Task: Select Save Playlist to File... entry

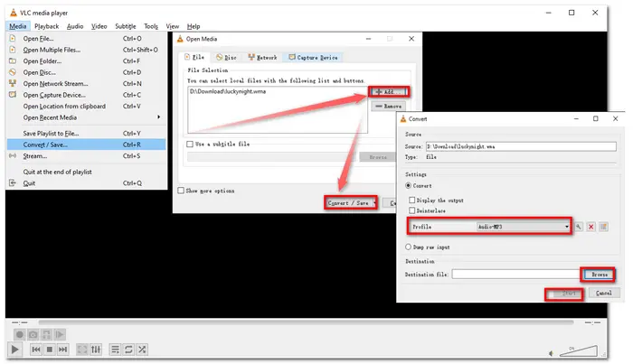Action: [x=87, y=133]
